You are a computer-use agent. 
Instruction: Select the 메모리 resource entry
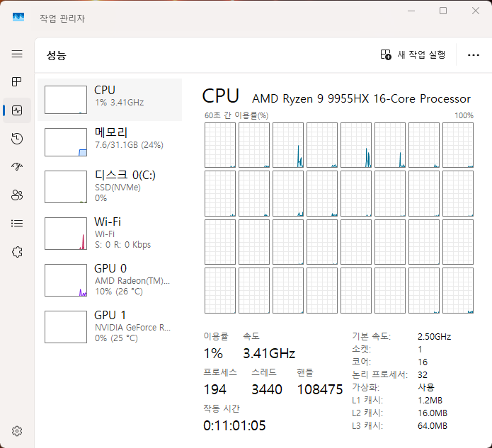point(110,142)
